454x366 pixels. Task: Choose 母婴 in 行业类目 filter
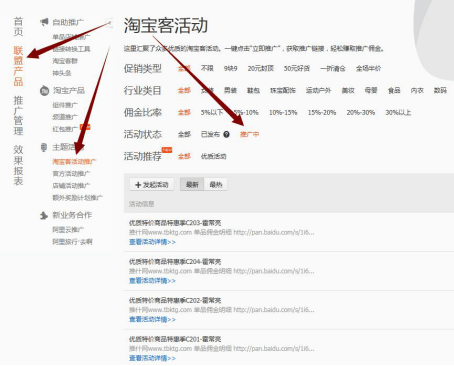point(371,90)
